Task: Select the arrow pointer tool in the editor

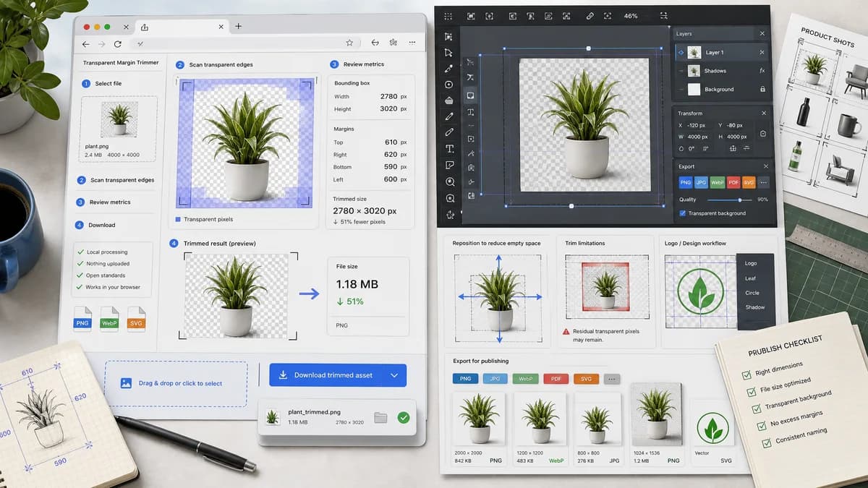Action: pyautogui.click(x=448, y=53)
